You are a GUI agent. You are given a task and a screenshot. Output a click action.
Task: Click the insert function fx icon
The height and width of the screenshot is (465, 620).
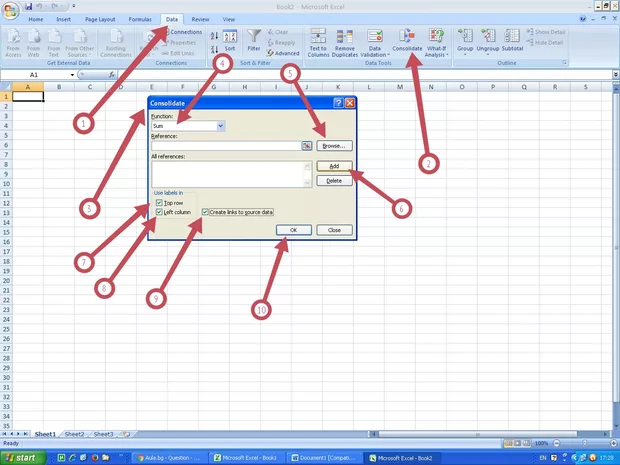[112, 74]
